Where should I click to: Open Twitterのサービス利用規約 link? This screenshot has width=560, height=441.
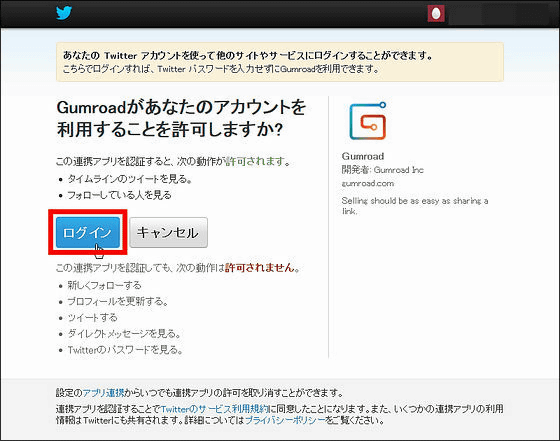[214, 409]
